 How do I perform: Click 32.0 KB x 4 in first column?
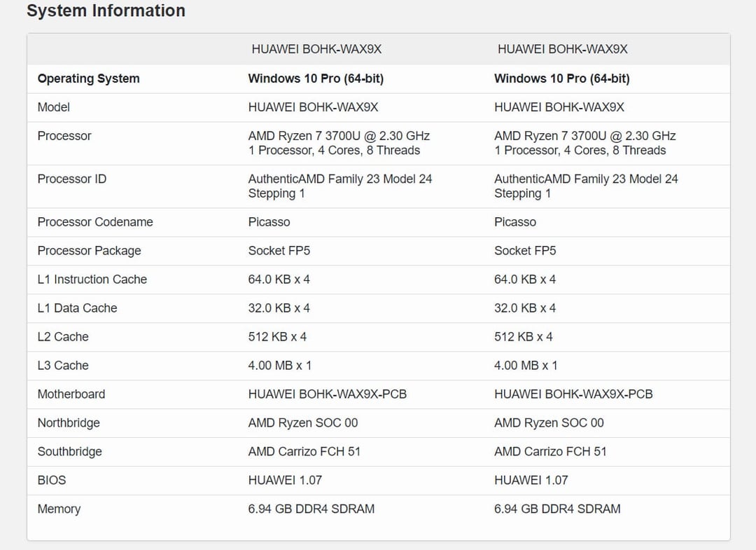click(x=279, y=308)
